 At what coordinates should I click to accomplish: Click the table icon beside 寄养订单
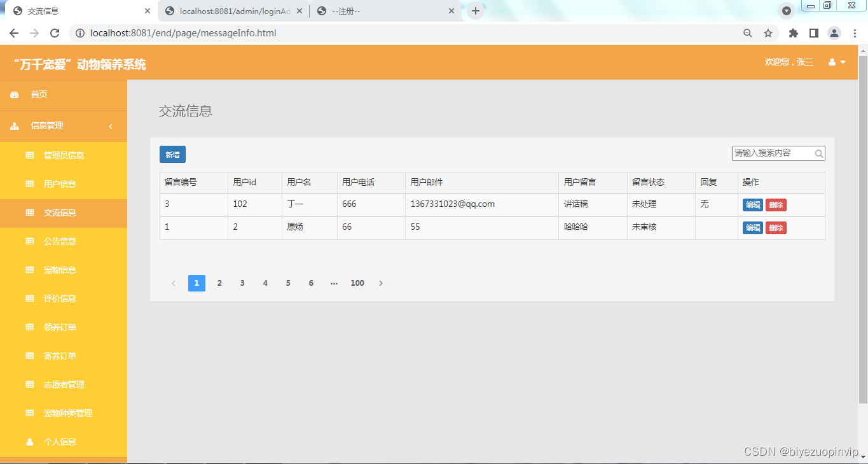click(29, 356)
